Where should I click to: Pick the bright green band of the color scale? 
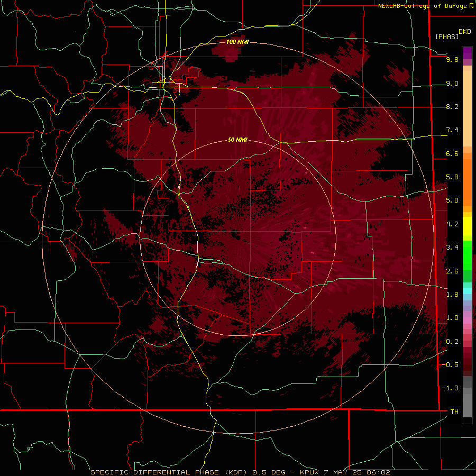[467, 255]
